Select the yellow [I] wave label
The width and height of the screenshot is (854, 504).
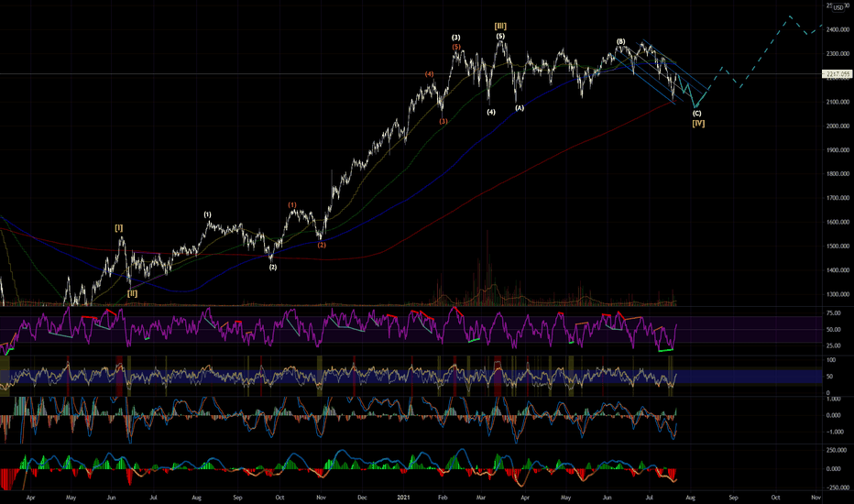click(x=119, y=228)
